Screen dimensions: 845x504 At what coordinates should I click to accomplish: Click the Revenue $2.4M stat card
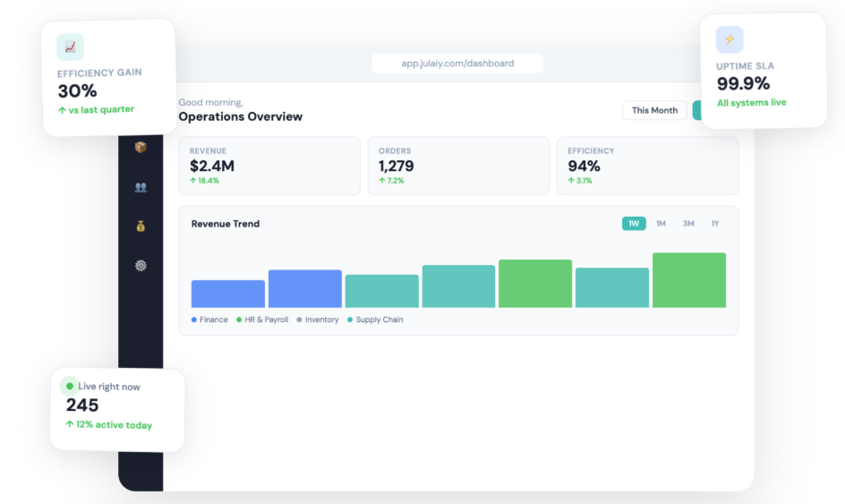(x=269, y=166)
